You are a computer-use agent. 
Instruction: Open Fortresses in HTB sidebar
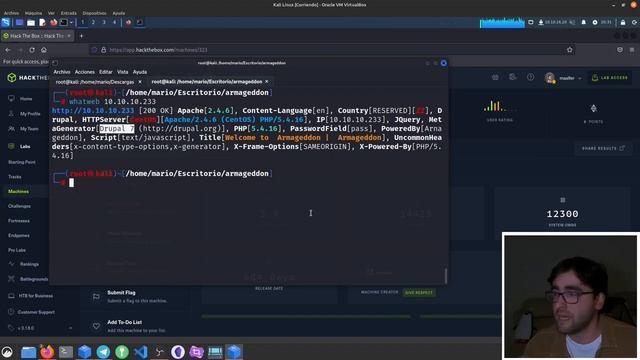tap(19, 221)
